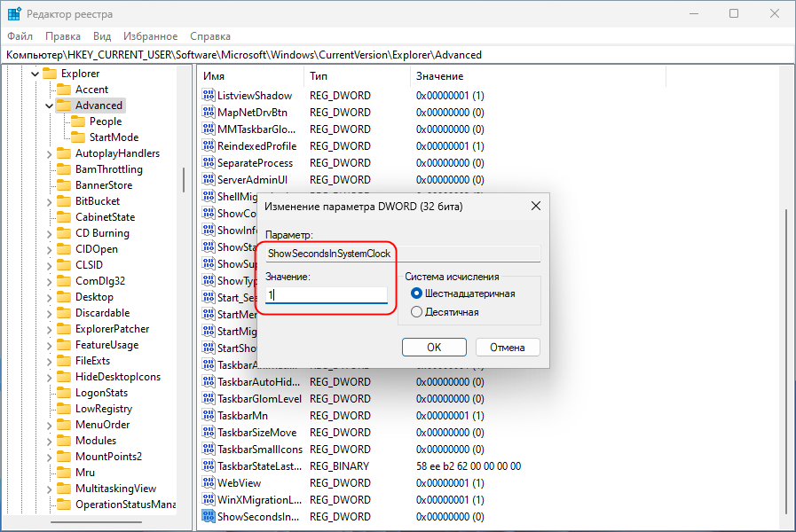Image resolution: width=796 pixels, height=532 pixels.
Task: Click the ListviewShadow value icon
Action: [209, 96]
